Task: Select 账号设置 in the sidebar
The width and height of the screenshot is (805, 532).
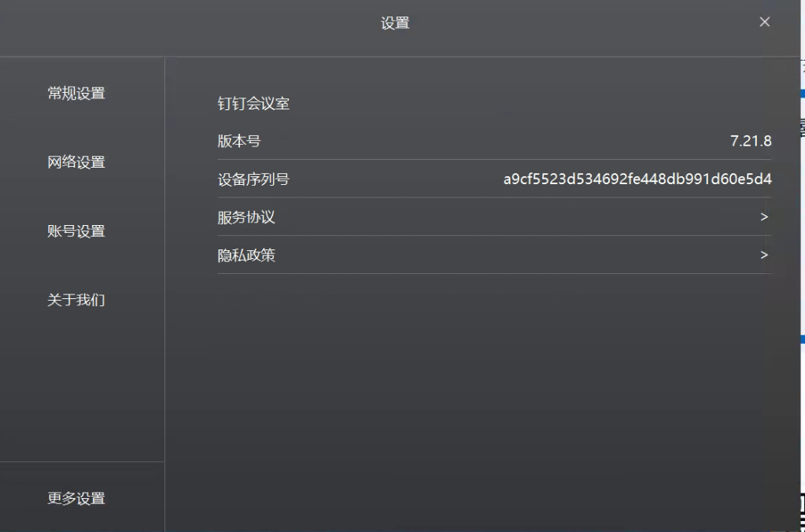Action: (76, 231)
